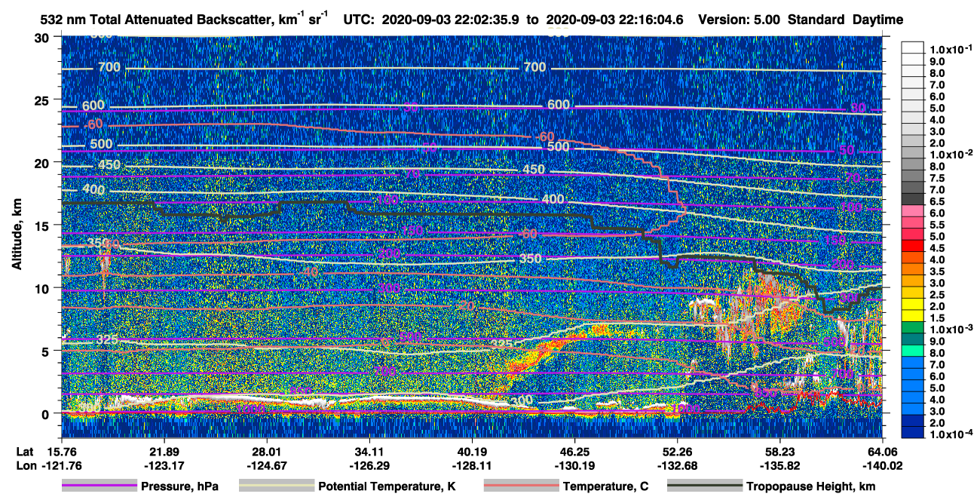The image size is (980, 503).
Task: Click the 'Daytime' label in the title
Action: (x=878, y=20)
